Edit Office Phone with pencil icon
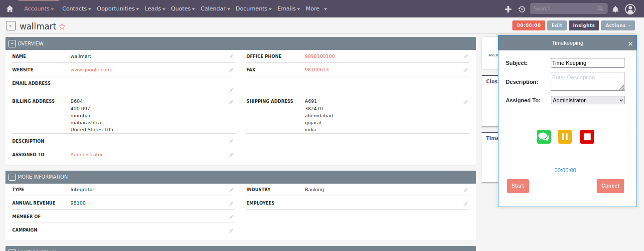The image size is (644, 251). 465,57
